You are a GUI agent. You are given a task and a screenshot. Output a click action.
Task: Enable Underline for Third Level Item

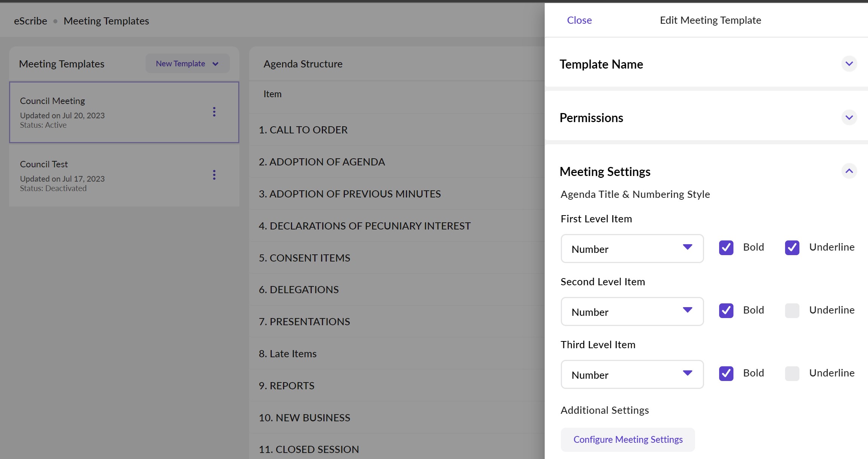coord(792,373)
